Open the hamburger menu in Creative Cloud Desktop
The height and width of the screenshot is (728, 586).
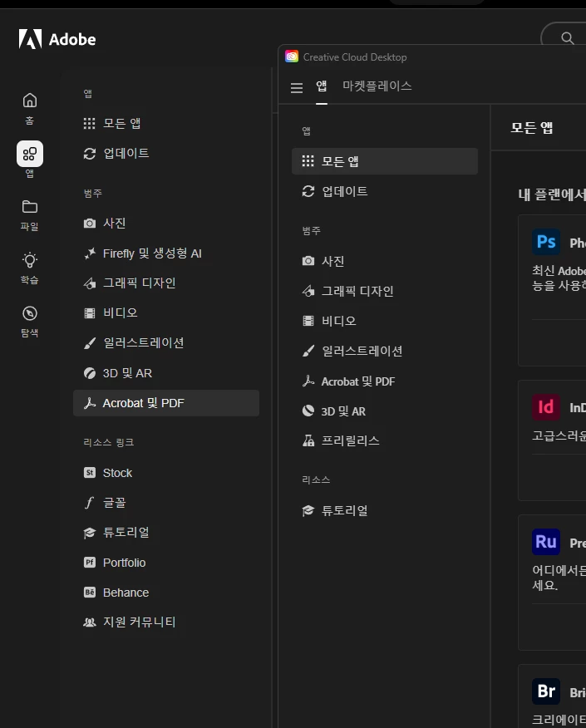coord(296,88)
